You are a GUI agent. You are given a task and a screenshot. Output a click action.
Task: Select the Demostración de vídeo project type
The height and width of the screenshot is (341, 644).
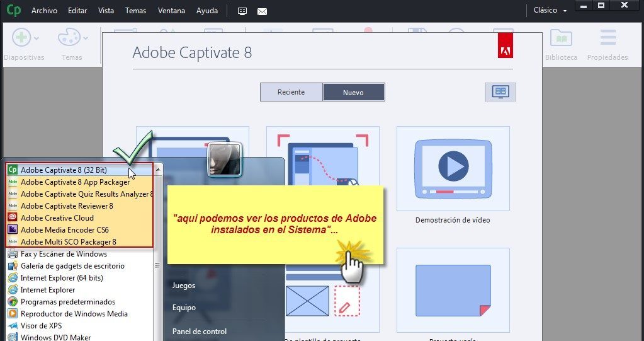453,169
